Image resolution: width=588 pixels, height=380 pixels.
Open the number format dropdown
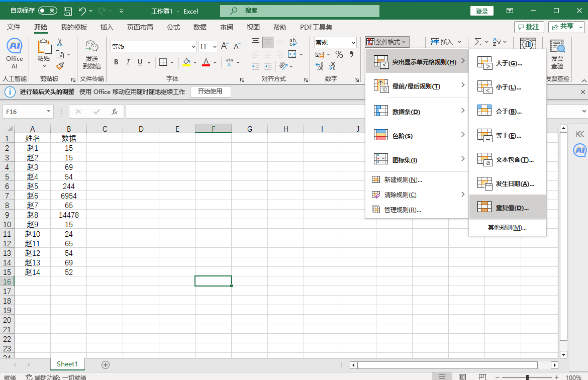353,43
